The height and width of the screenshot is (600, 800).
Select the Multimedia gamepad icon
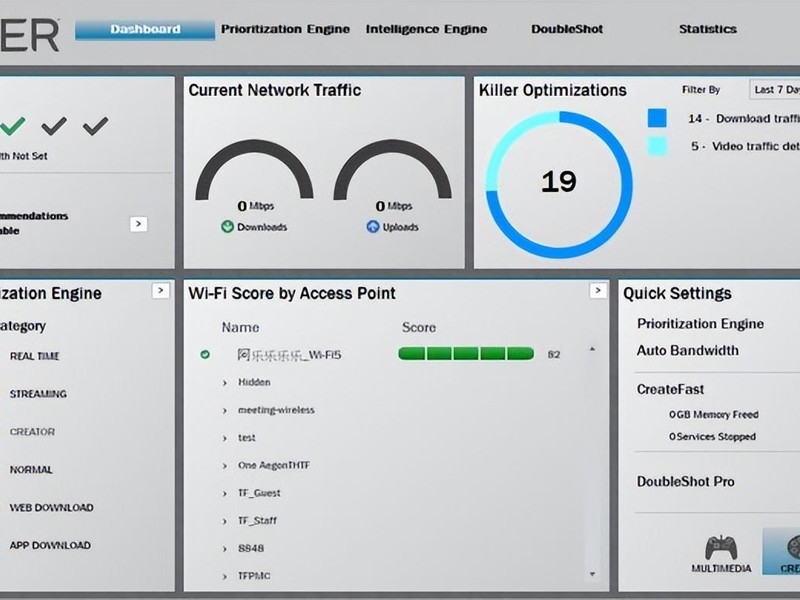721,548
